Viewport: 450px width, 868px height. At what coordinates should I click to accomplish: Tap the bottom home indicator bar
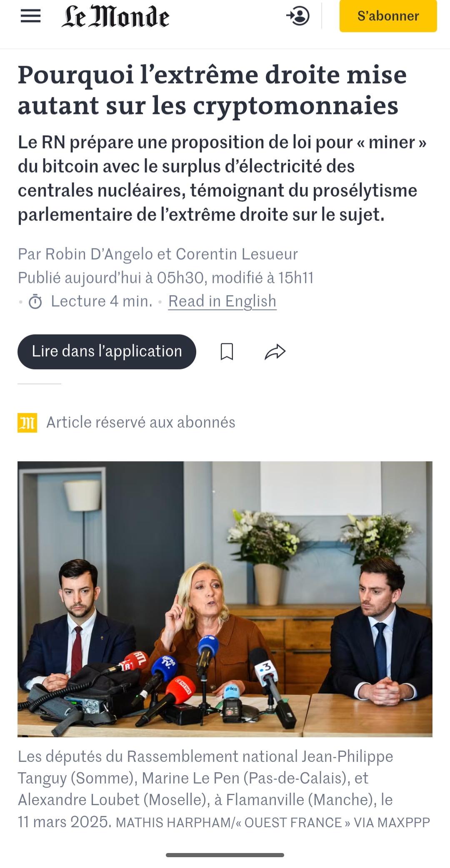tap(225, 855)
